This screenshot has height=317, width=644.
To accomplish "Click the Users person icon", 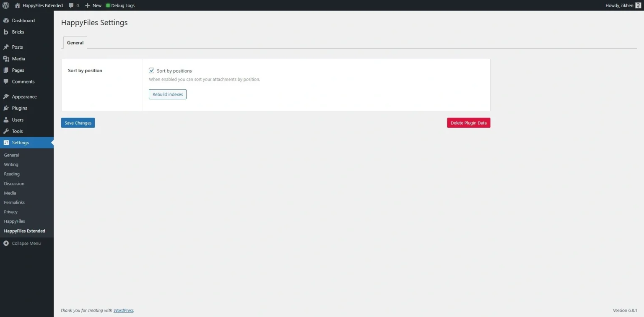I will (6, 120).
